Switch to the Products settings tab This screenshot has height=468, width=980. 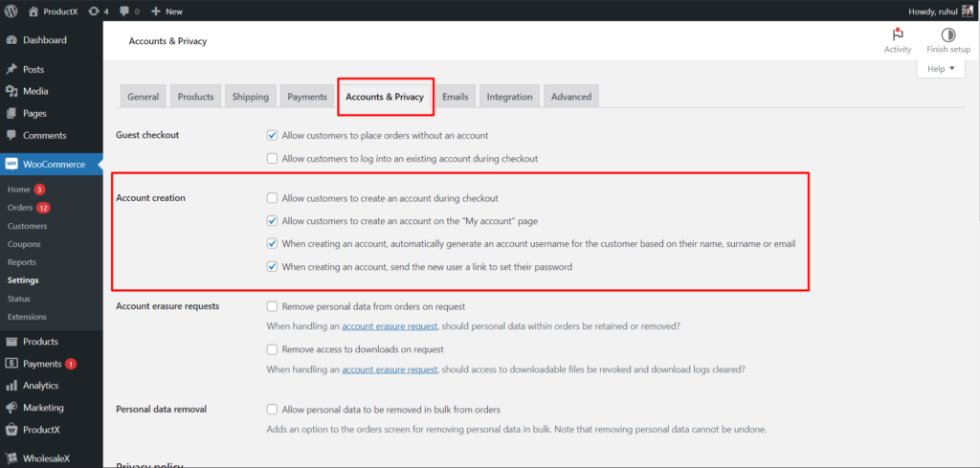pyautogui.click(x=195, y=97)
